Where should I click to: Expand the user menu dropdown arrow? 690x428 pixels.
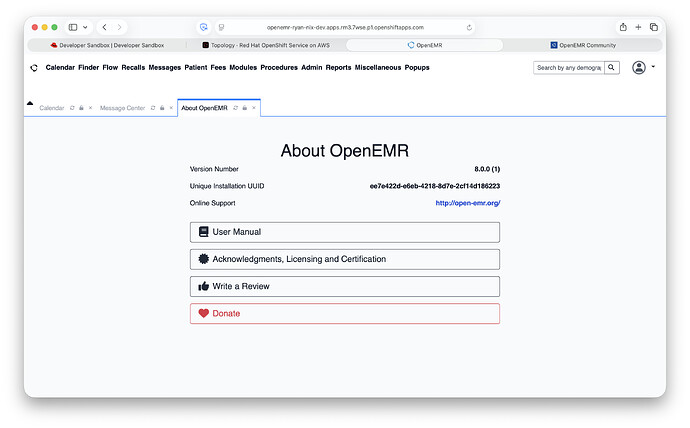(x=653, y=67)
